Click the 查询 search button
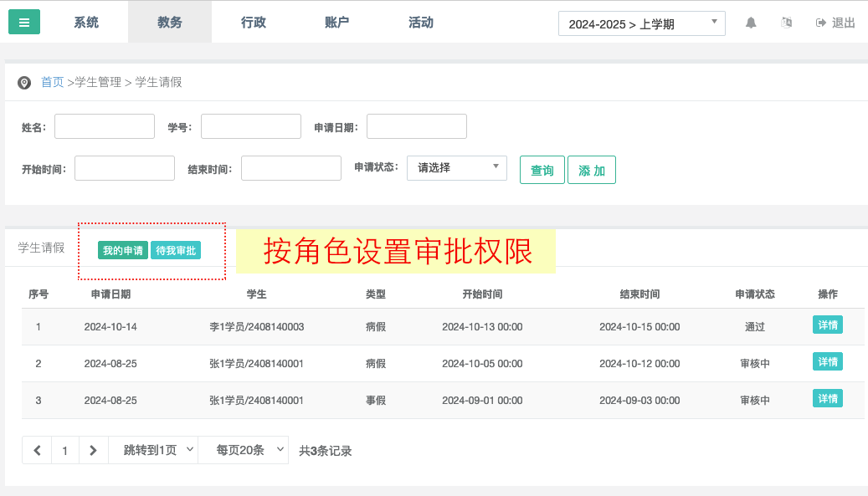868x496 pixels. (542, 170)
